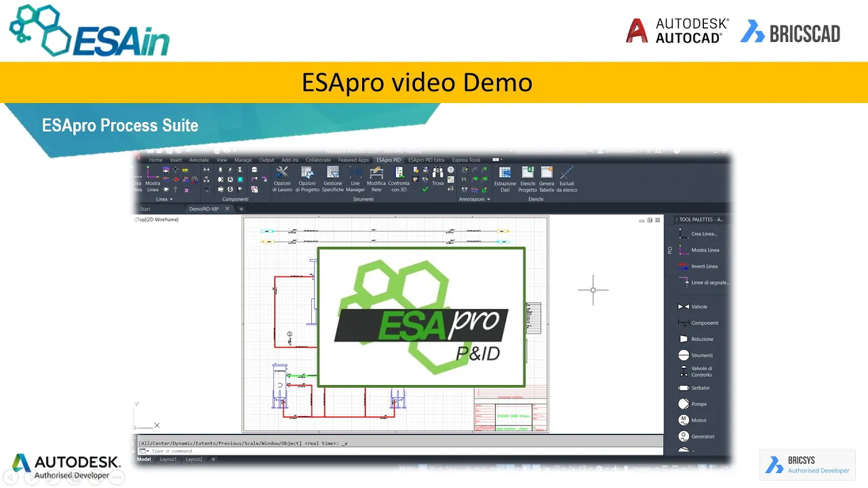Select Inverti Linea palette tool

pyautogui.click(x=698, y=266)
